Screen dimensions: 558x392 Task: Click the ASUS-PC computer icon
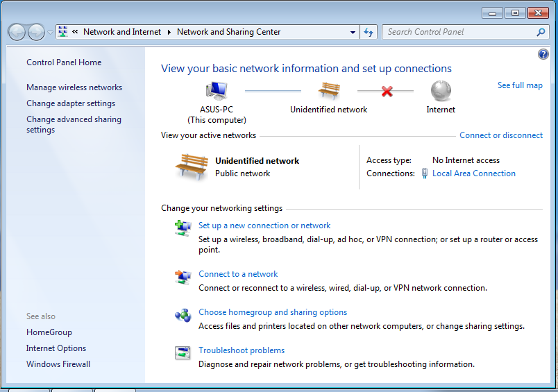(217, 91)
